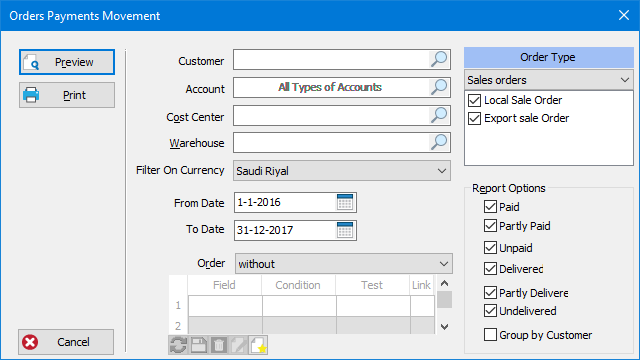The image size is (640, 360).
Task: Click the Condition column header
Action: coord(298,285)
